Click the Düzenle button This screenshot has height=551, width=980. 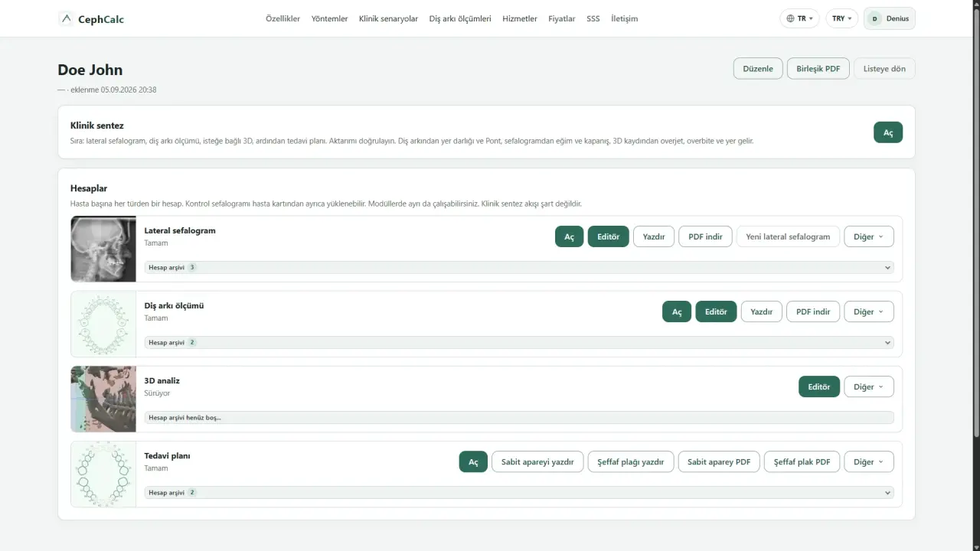coord(758,68)
